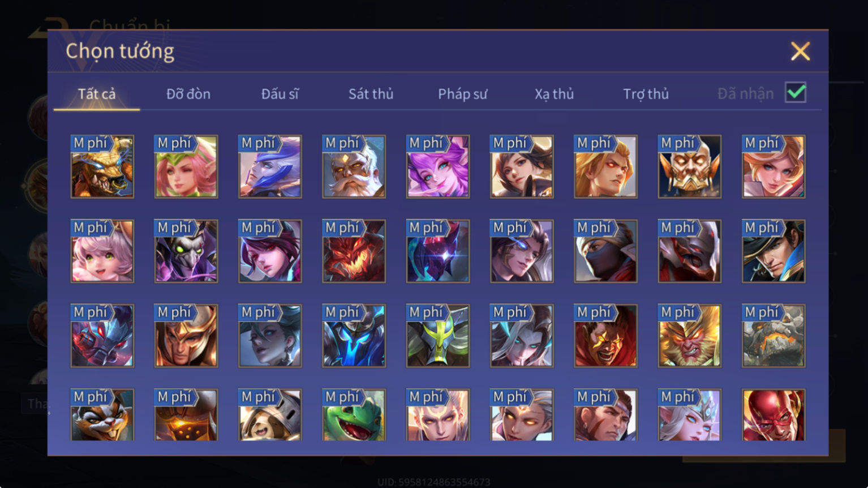The width and height of the screenshot is (868, 488).
Task: Select the Flash hero in red mask
Action: (774, 415)
